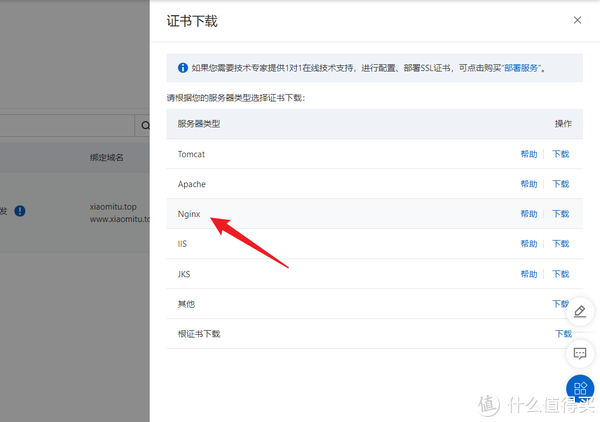Click the floating edit pencil icon
The height and width of the screenshot is (422, 600).
(x=580, y=311)
